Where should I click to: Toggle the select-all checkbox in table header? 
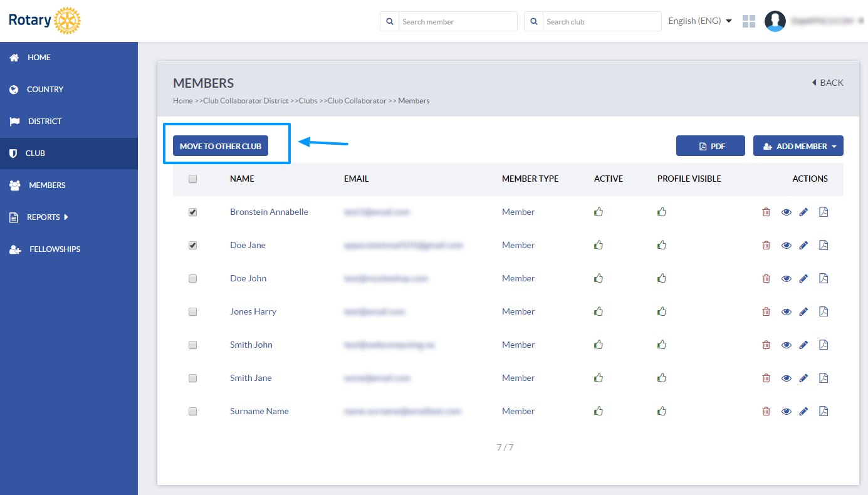192,179
